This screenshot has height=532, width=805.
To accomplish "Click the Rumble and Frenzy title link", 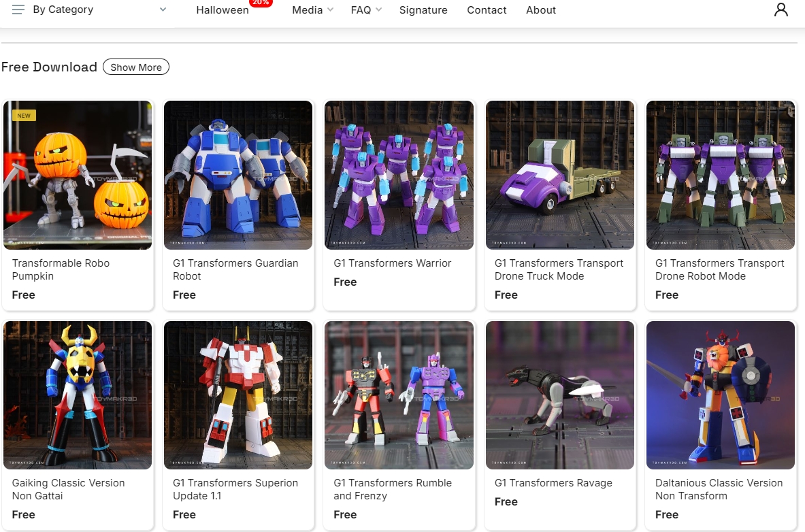I will coord(393,489).
